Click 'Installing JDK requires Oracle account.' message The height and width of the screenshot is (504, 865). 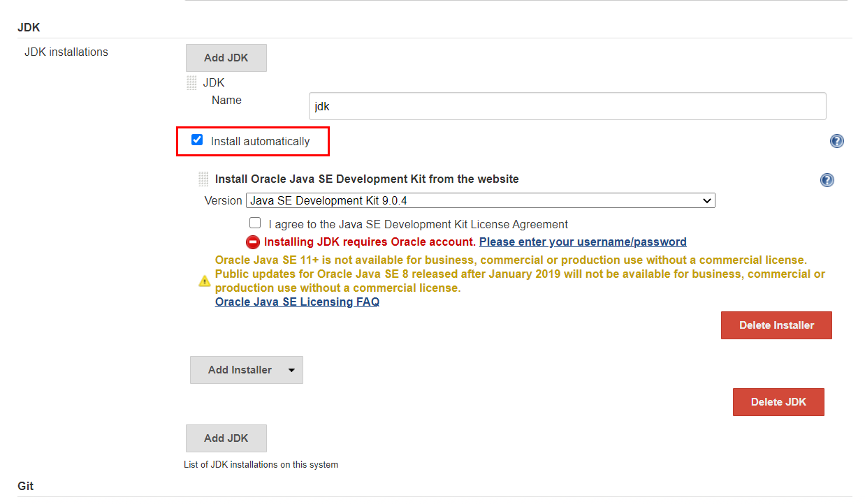[370, 242]
